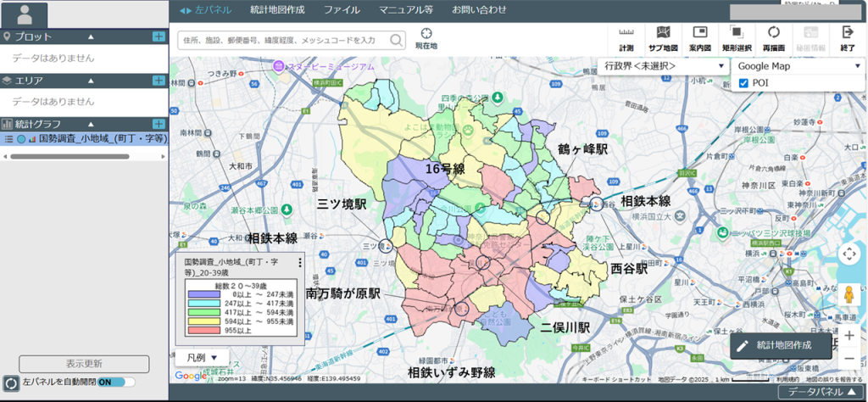
Task: Click the yellow 594以上〜955未満 legend swatch
Action: click(204, 321)
